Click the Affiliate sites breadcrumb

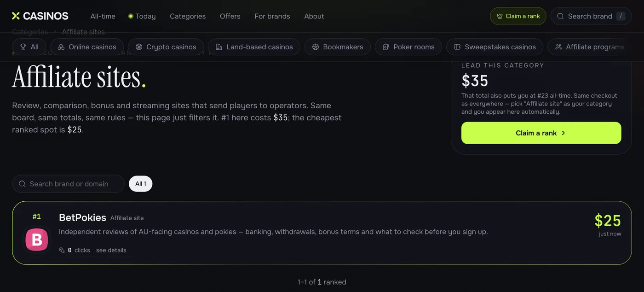pos(83,32)
